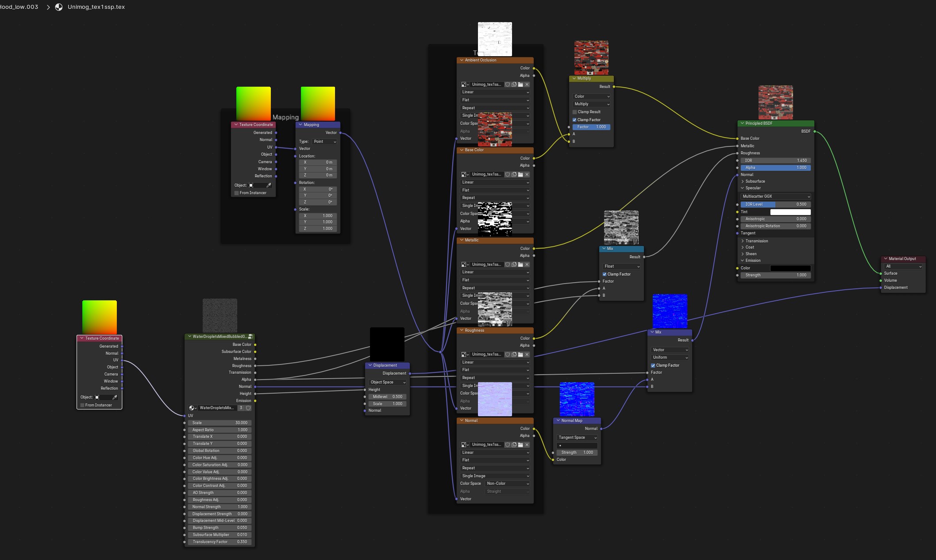Unlink image with X in Roughness node
The image size is (936, 560).
(x=527, y=355)
